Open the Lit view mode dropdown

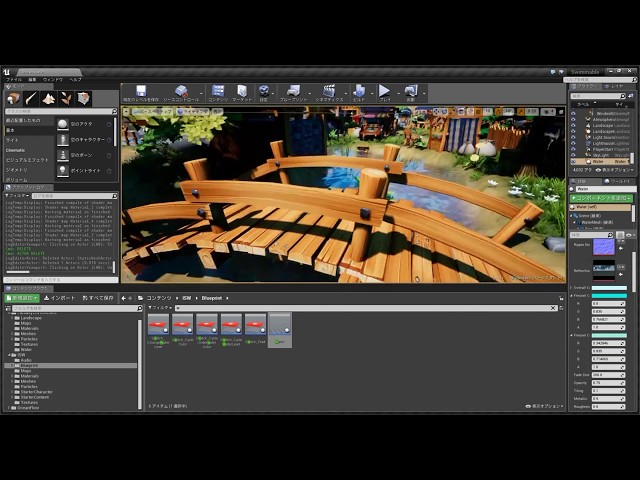coord(193,111)
